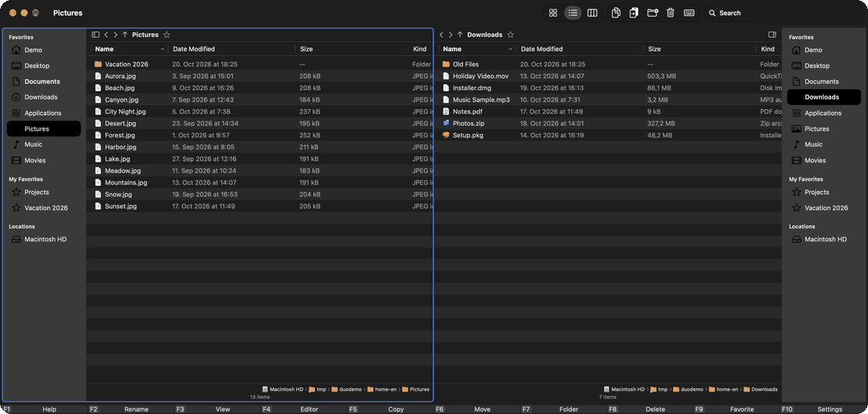Click the keyboard toolbar icon
The height and width of the screenshot is (414, 868).
coord(689,13)
